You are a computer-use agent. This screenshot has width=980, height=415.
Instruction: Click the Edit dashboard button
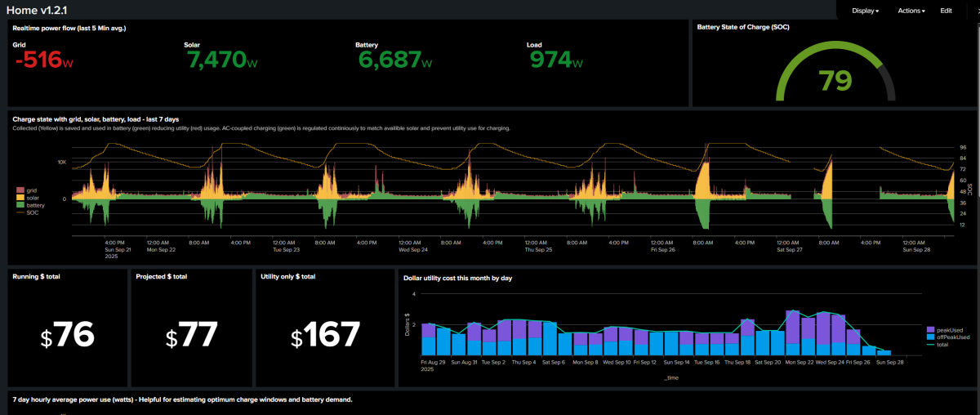tap(946, 11)
